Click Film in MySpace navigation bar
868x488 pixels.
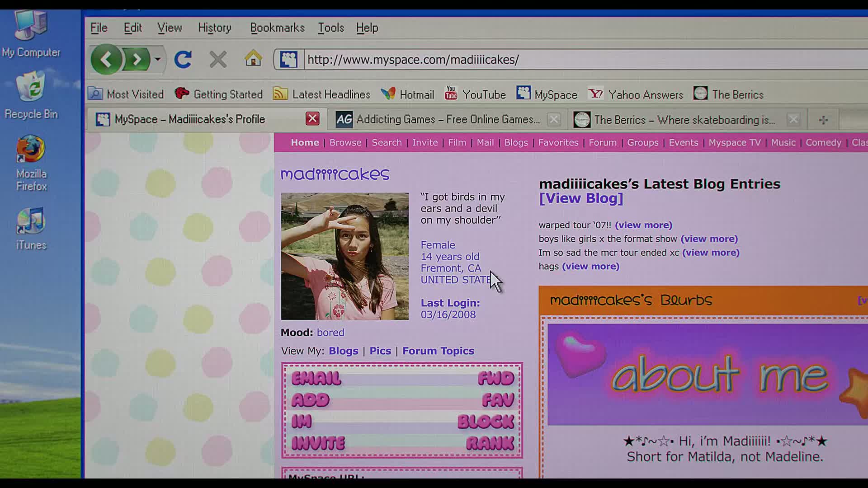[x=457, y=143]
